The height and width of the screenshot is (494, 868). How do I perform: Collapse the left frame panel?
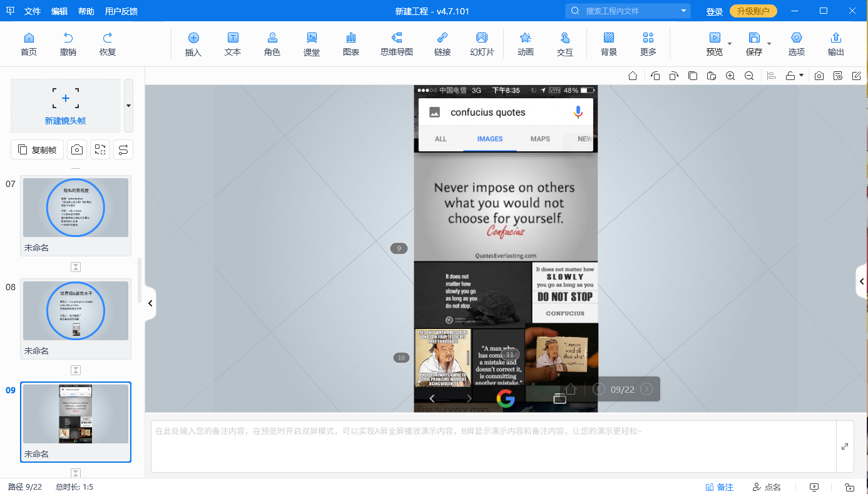point(150,303)
